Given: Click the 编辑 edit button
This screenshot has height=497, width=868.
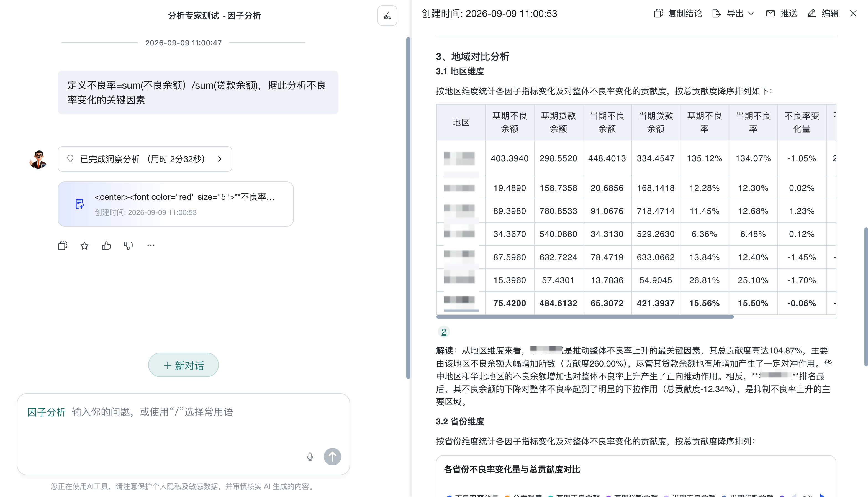Looking at the screenshot, I should (x=823, y=13).
